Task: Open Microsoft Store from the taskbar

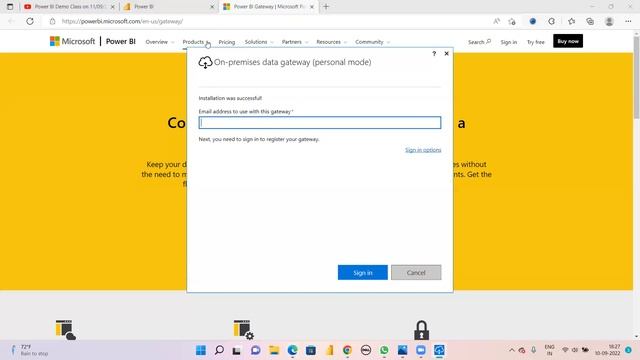Action: 311,350
